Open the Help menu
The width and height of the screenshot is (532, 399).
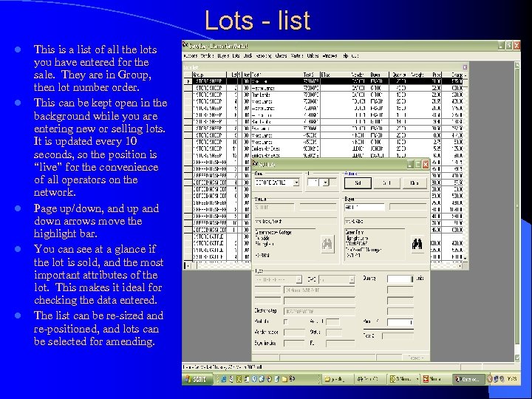pyautogui.click(x=345, y=55)
